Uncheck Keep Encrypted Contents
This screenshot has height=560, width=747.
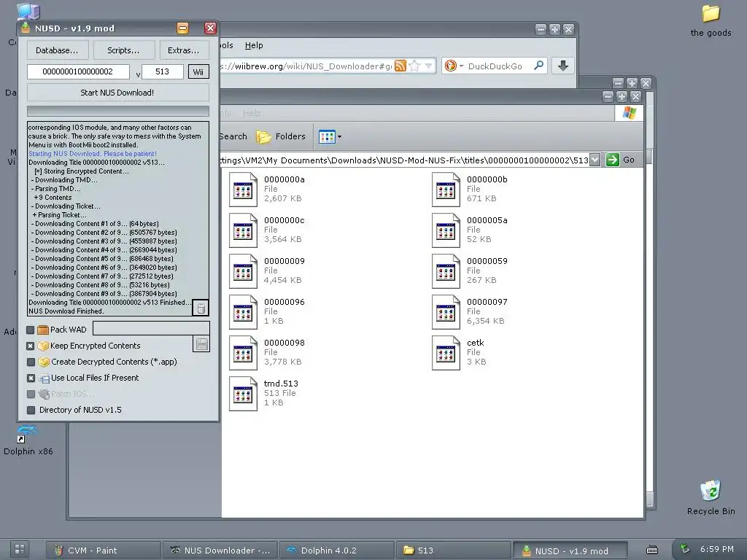click(31, 346)
